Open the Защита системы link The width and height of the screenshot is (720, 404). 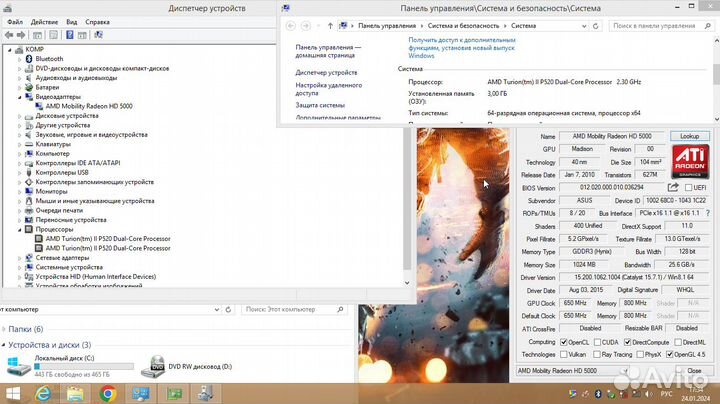[320, 104]
